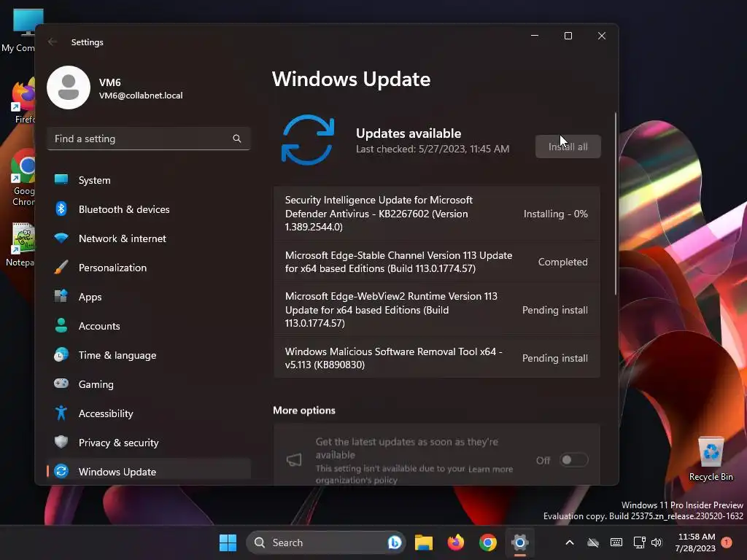Launch Google Chrome from the taskbar
Screen dimensions: 747x560
488,542
